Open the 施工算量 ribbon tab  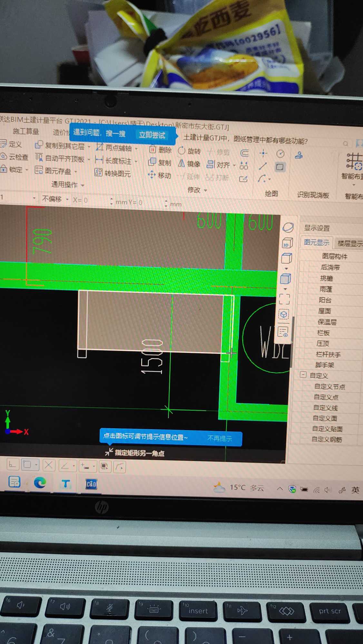26,131
